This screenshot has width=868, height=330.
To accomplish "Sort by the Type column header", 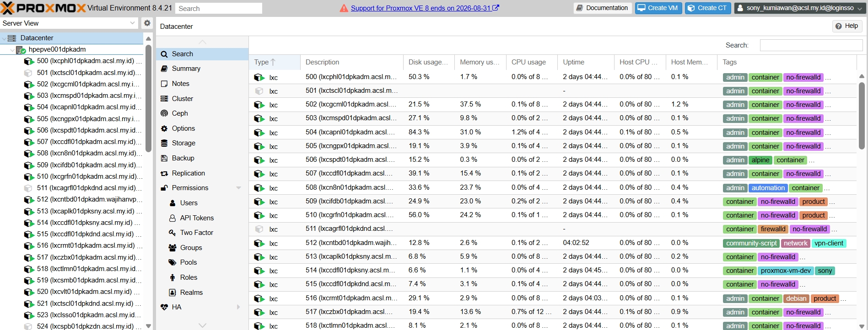I will [x=275, y=62].
